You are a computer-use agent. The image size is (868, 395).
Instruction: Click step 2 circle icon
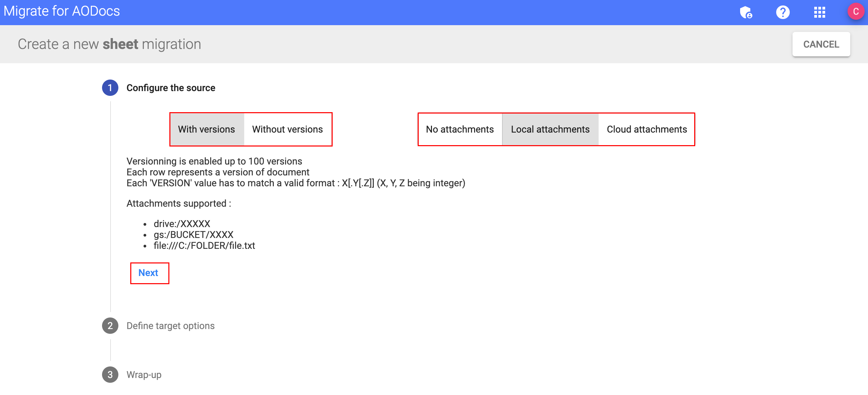click(x=110, y=326)
